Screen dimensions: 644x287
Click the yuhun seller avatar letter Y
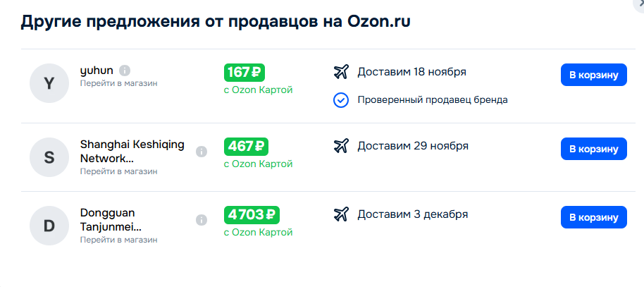(x=49, y=84)
